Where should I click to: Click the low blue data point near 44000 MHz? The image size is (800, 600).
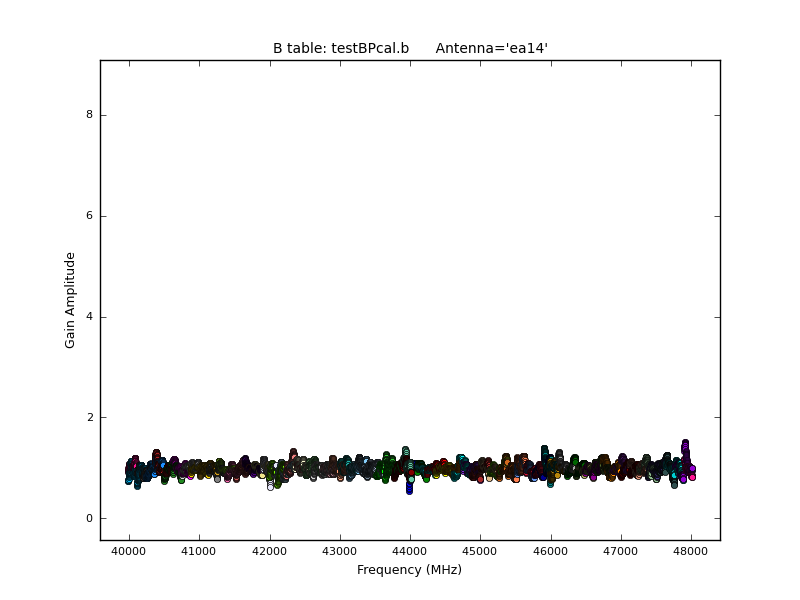pyautogui.click(x=409, y=490)
